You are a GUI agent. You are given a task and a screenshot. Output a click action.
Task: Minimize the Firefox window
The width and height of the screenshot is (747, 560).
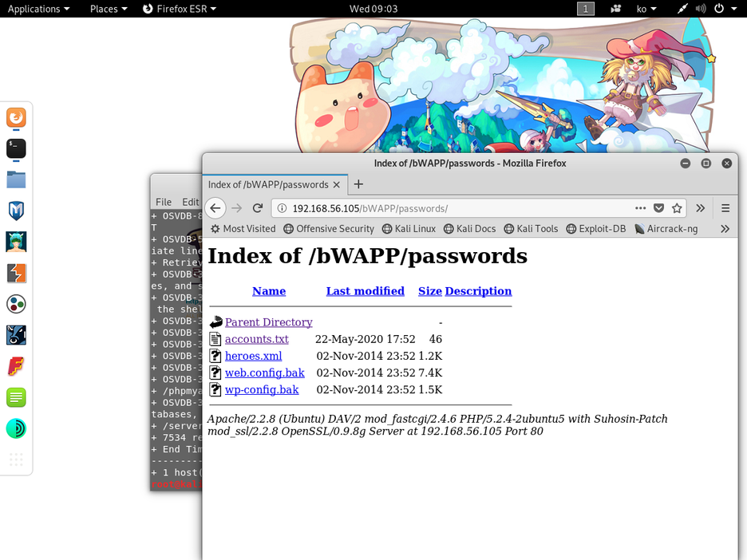click(x=685, y=164)
